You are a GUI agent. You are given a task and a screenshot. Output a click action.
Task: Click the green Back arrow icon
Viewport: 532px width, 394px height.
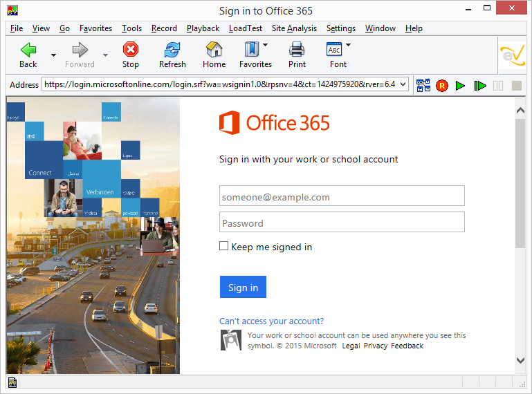pos(28,50)
